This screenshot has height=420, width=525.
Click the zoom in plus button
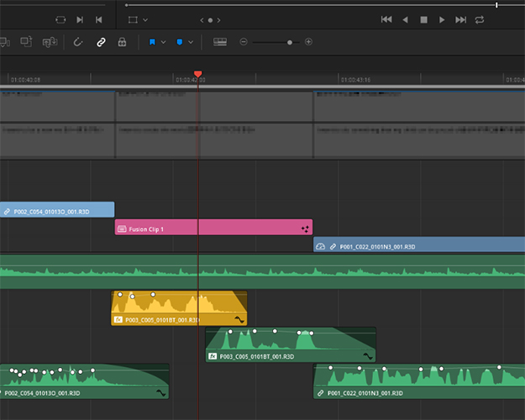point(308,41)
